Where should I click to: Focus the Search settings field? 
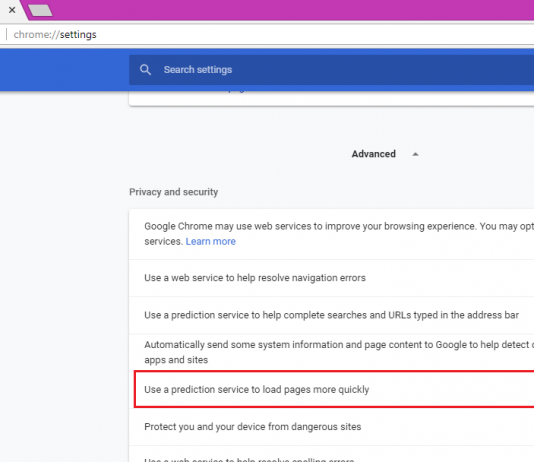[331, 70]
